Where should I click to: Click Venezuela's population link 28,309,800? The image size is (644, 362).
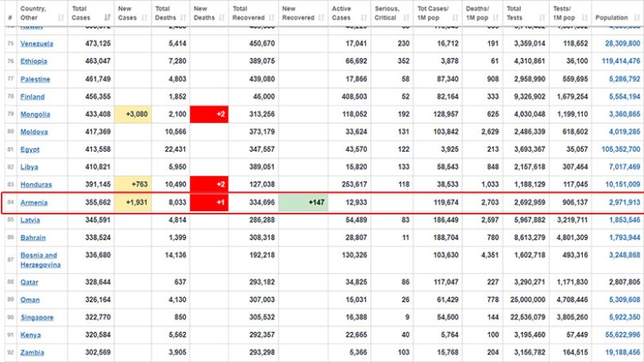click(623, 44)
